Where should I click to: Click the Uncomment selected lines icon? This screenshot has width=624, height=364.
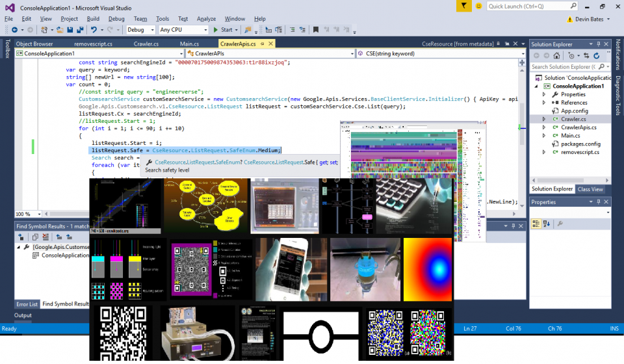302,30
